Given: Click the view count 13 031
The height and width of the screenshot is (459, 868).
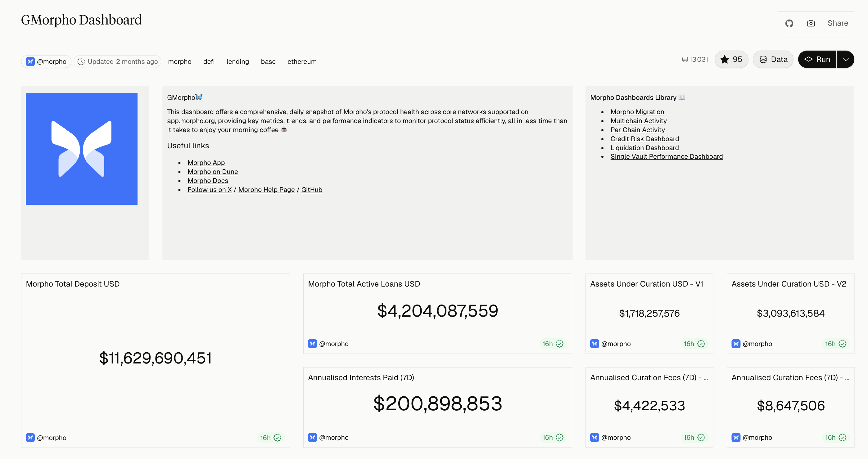Looking at the screenshot, I should tap(695, 60).
